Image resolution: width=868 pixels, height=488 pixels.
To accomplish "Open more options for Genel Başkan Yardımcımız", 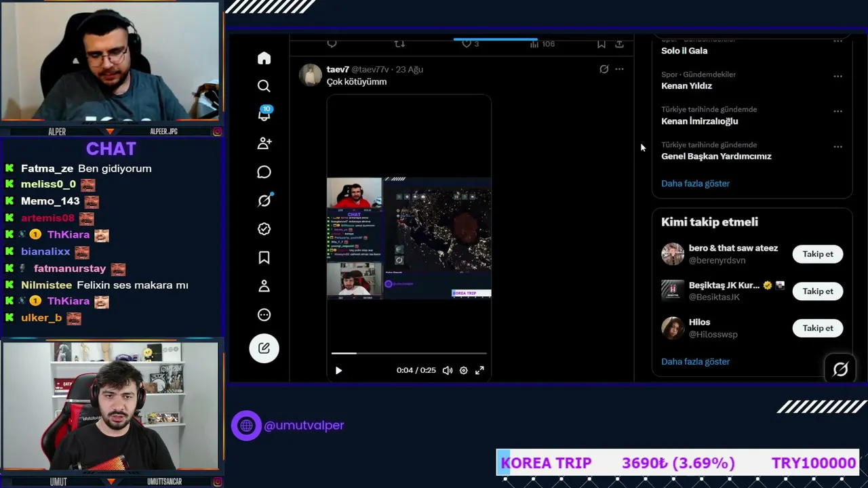I will [x=837, y=146].
